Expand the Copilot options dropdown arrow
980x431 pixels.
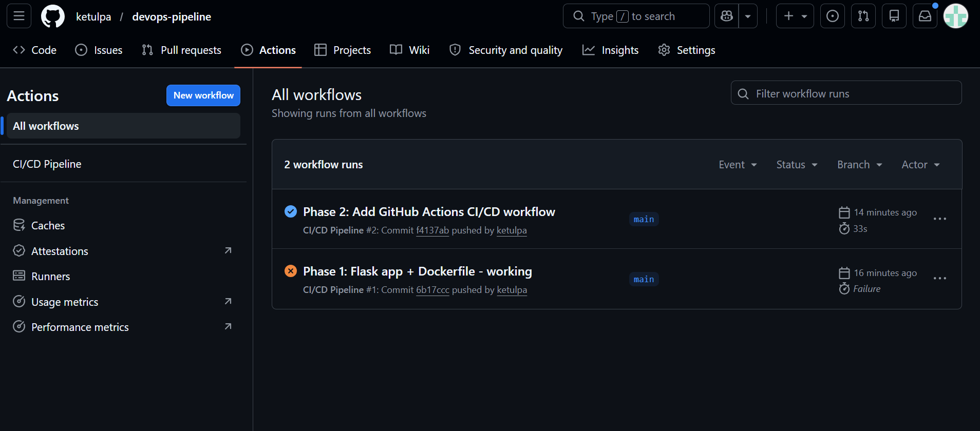tap(748, 16)
